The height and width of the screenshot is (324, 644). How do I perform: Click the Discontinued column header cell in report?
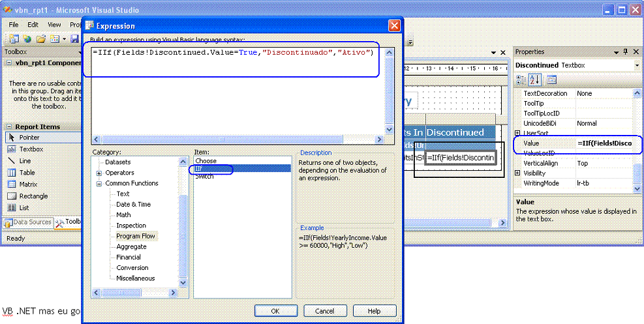461,132
